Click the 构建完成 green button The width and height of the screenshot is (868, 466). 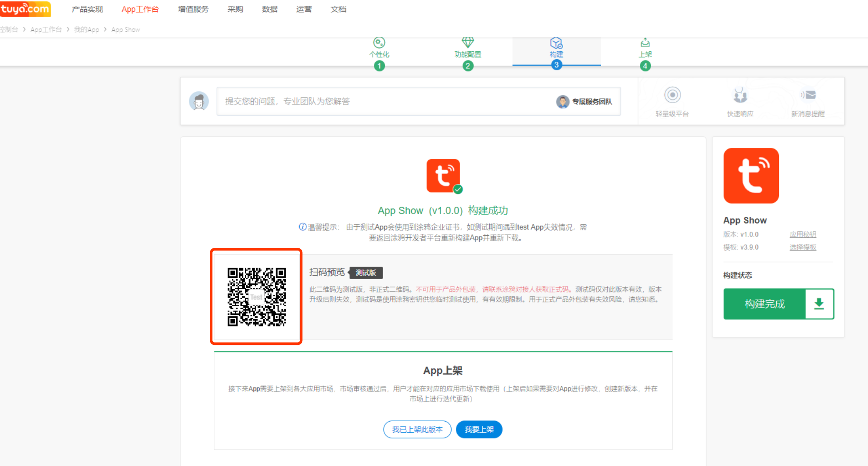coord(764,304)
